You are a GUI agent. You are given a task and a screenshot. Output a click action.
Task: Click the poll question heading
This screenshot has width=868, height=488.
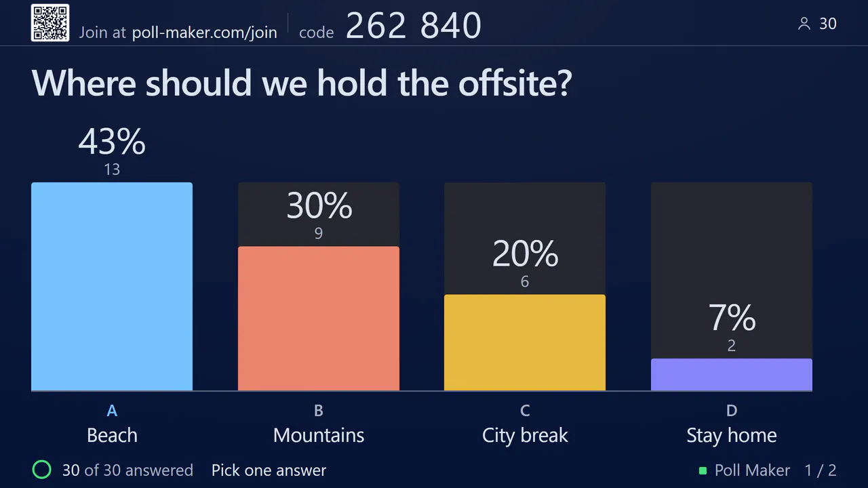tap(302, 83)
